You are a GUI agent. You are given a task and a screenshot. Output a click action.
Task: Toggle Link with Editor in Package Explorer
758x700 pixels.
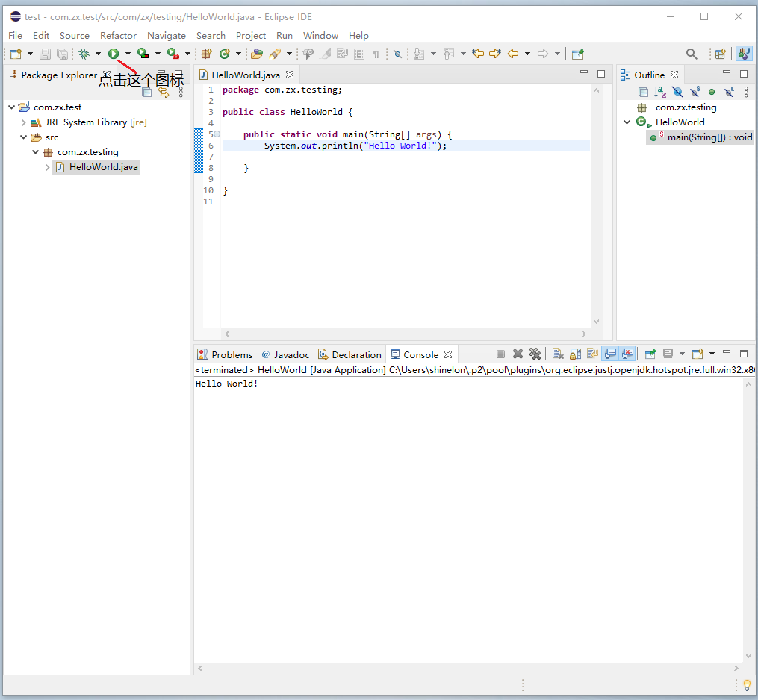coord(164,93)
